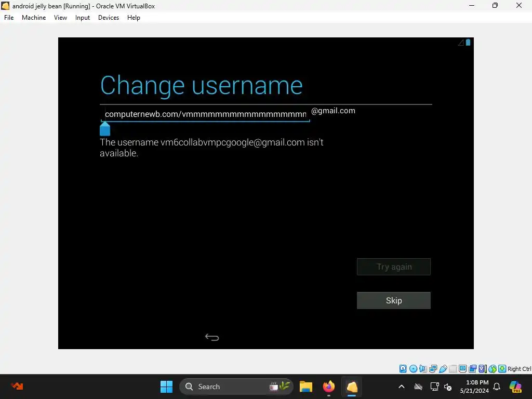Click the VirtualBox title bar app icon

point(5,6)
